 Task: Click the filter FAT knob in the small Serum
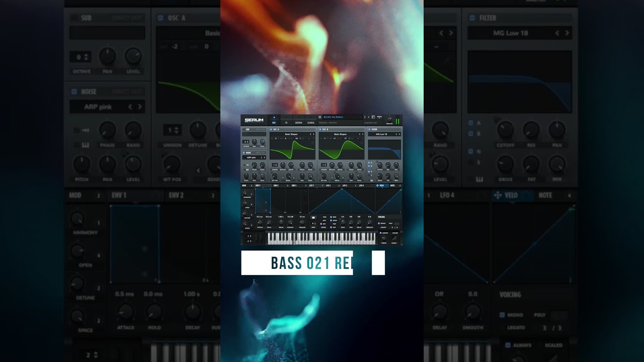coord(388,175)
